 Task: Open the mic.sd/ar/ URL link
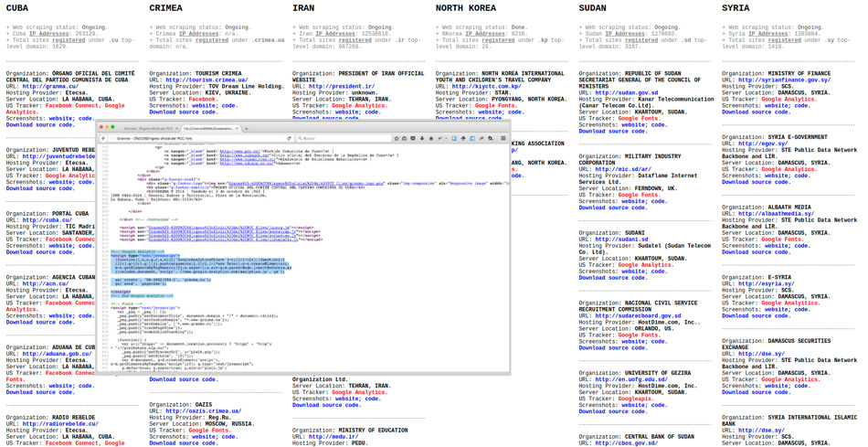click(621, 169)
